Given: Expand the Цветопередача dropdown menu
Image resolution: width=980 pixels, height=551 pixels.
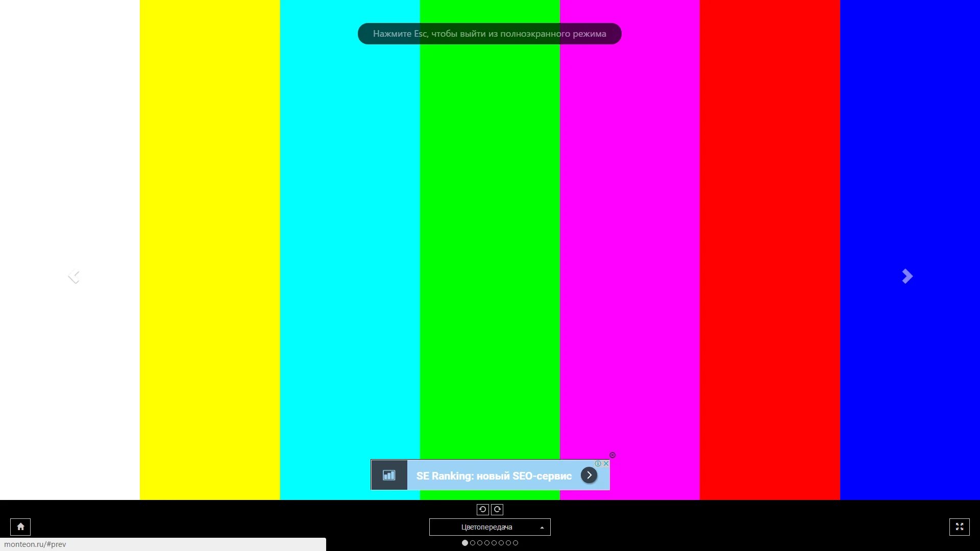Looking at the screenshot, I should pos(489,527).
